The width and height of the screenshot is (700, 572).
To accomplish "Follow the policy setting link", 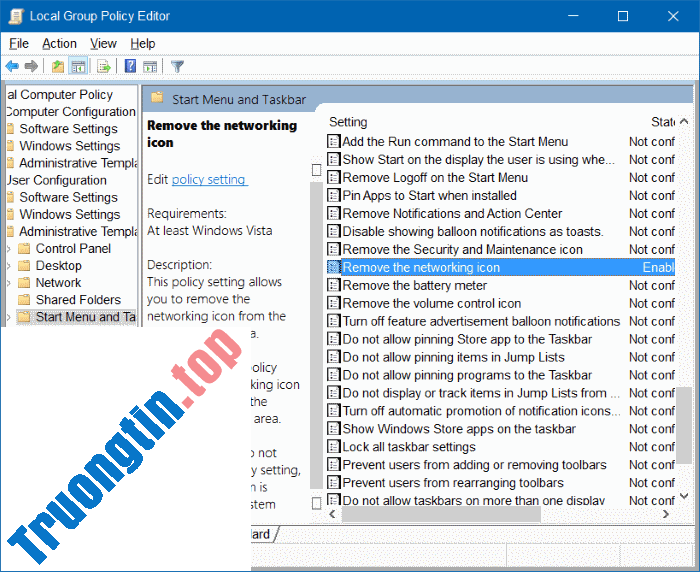I will [210, 179].
